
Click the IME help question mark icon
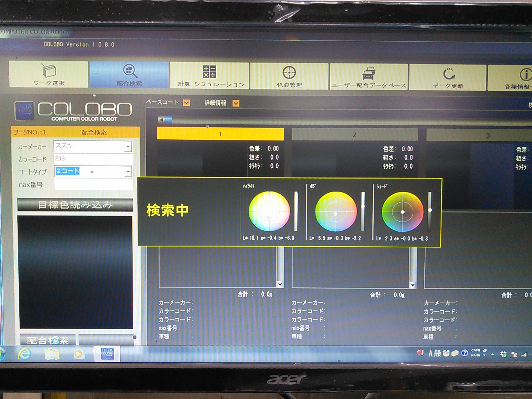[465, 353]
